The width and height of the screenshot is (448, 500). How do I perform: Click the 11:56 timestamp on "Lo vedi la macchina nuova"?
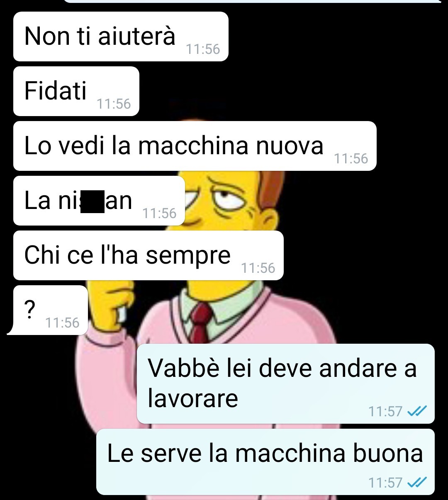[x=351, y=159]
